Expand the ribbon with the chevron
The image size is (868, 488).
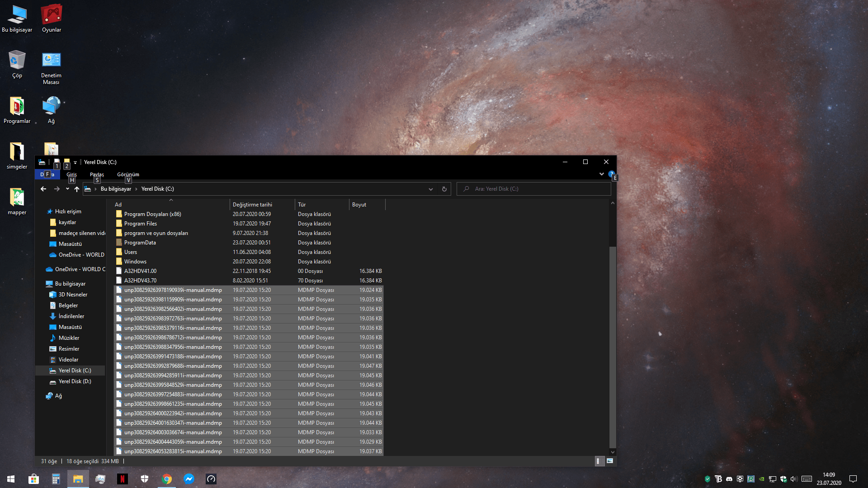click(601, 174)
